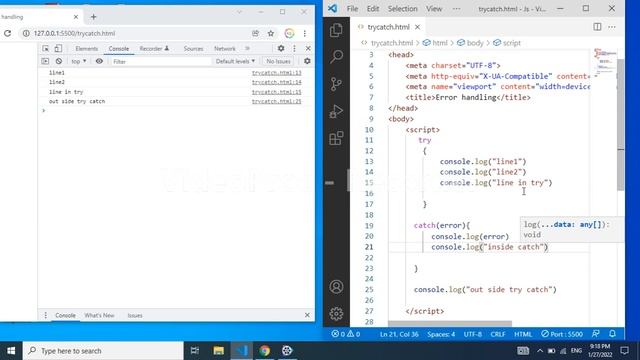Click the html breadcrumb in the editor
This screenshot has height=360, width=640.
[435, 43]
